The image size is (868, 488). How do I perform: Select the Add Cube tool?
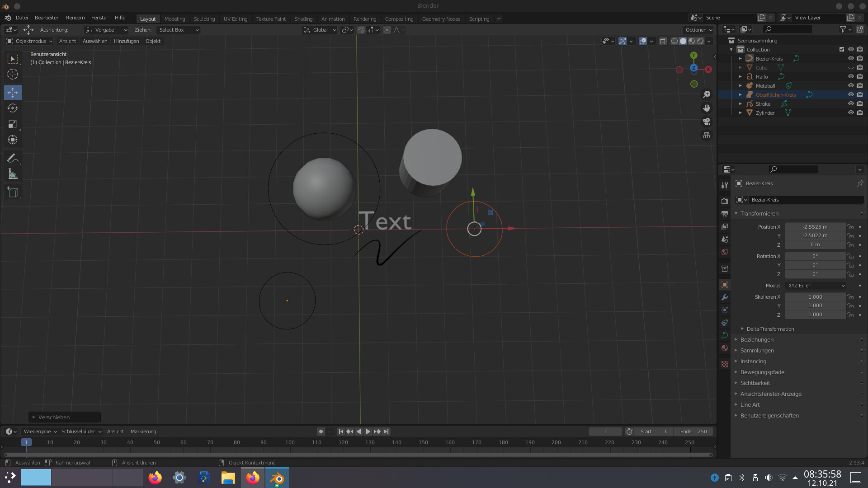click(13, 192)
